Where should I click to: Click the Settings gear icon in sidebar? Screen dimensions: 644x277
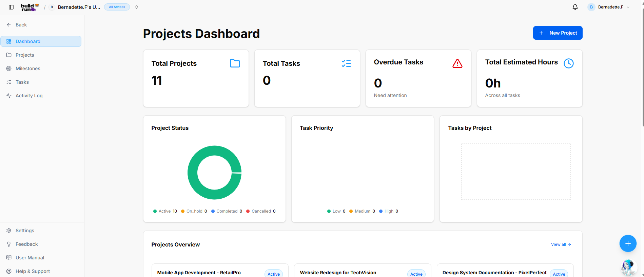point(9,231)
